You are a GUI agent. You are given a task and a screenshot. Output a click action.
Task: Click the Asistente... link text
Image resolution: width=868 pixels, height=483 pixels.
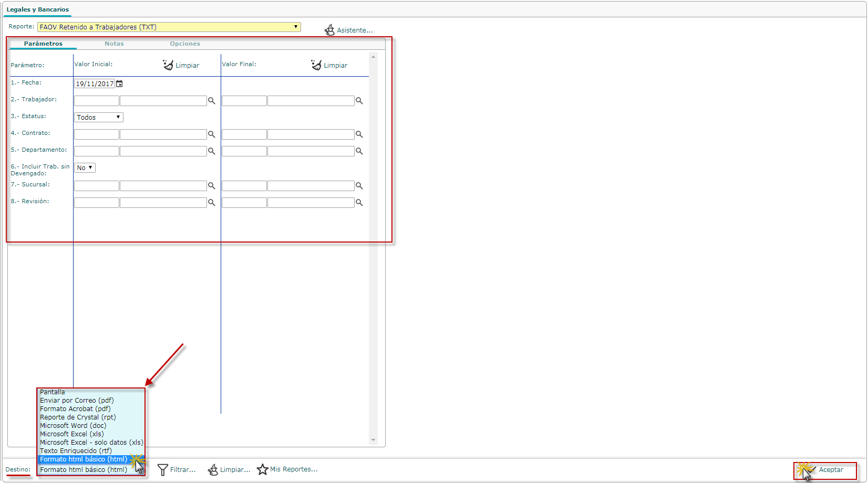click(x=355, y=30)
